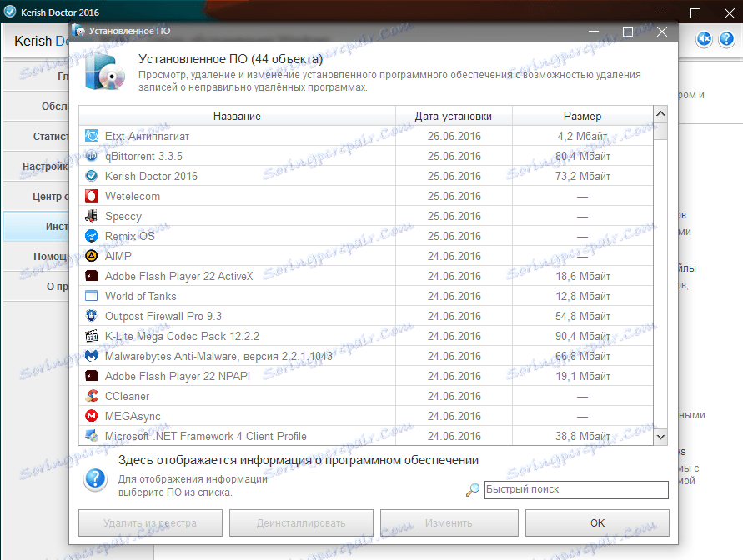Viewport: 743px width, 560px height.
Task: Confirm with the OK button
Action: pos(597,523)
